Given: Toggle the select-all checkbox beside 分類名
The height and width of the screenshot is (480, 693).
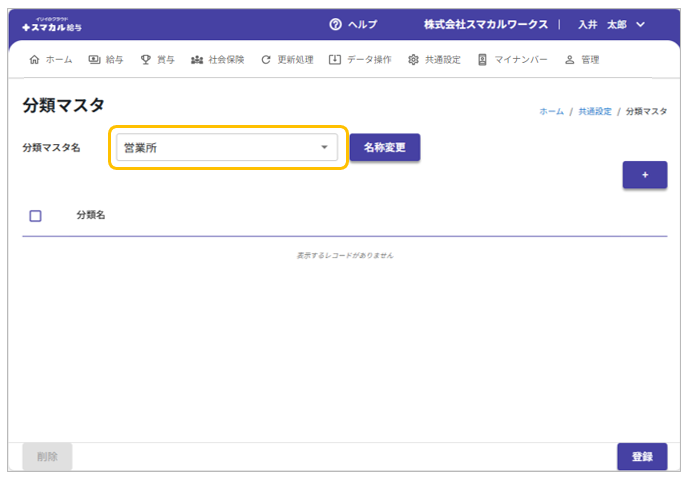Looking at the screenshot, I should point(36,215).
